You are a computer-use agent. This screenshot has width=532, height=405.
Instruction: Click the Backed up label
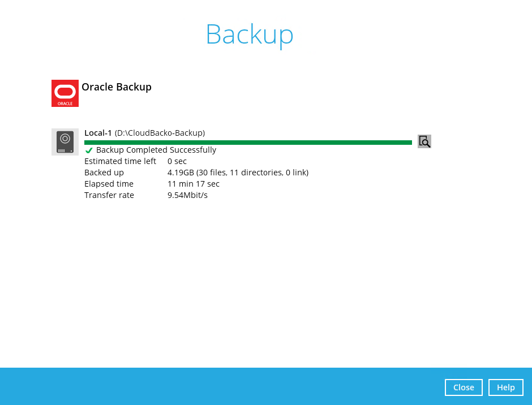[104, 173]
